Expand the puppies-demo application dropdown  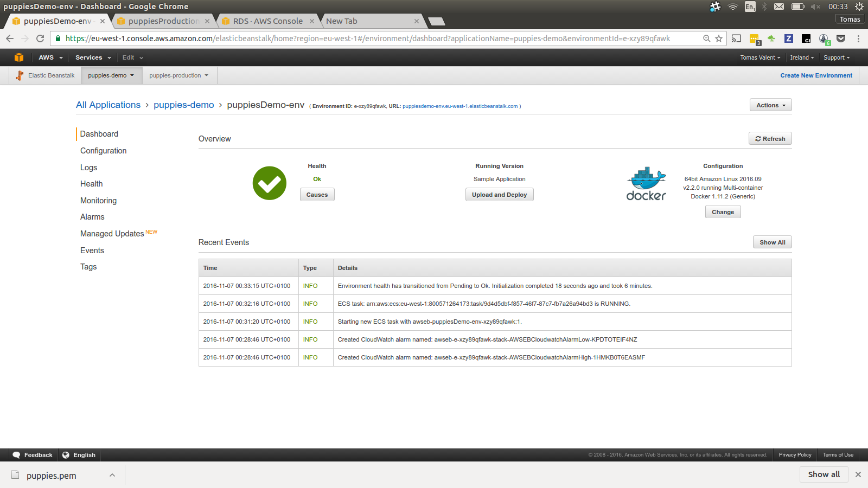click(111, 75)
